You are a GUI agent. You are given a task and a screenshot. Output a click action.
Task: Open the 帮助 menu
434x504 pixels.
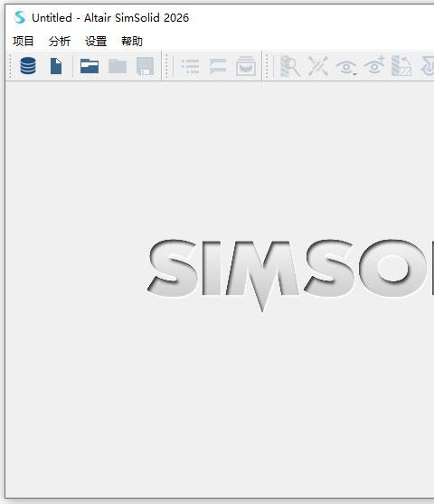pyautogui.click(x=132, y=41)
